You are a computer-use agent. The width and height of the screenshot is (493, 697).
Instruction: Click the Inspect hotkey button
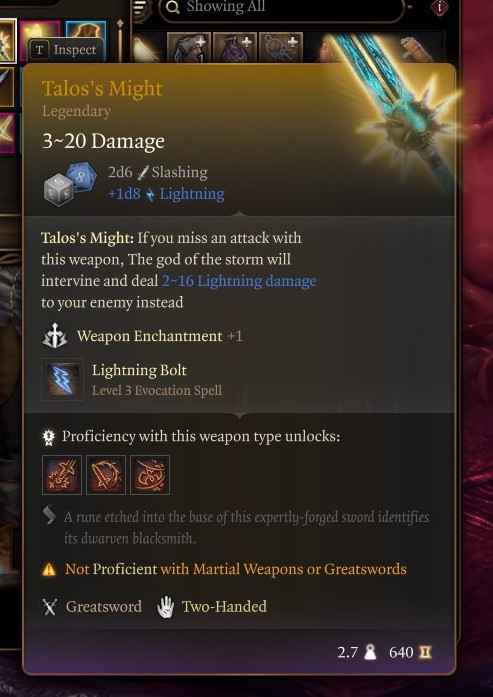(x=67, y=50)
